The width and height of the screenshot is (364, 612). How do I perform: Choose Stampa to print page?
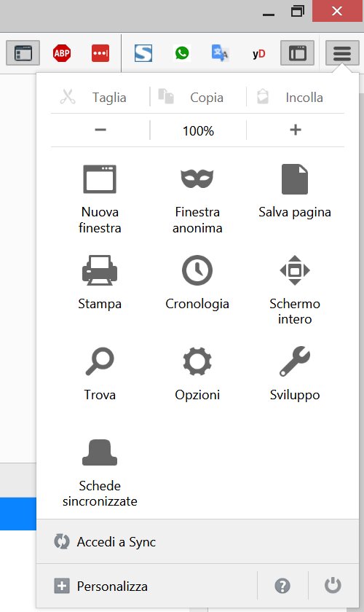click(100, 283)
